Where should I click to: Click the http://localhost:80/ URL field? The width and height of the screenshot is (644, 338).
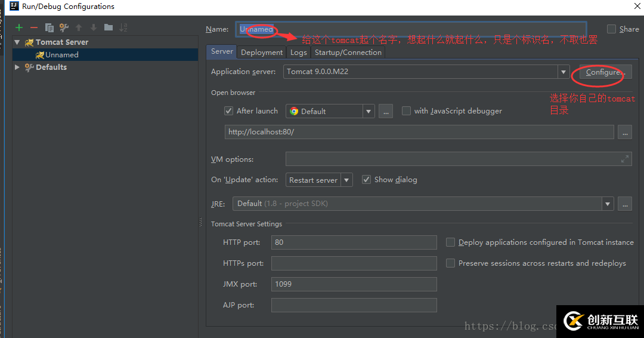pyautogui.click(x=419, y=133)
